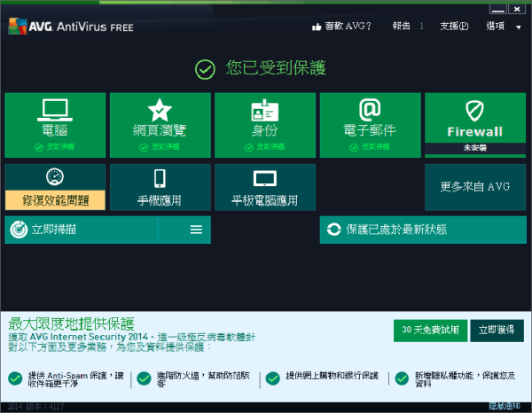Open the 選項 menu
The width and height of the screenshot is (532, 413).
pyautogui.click(x=496, y=26)
